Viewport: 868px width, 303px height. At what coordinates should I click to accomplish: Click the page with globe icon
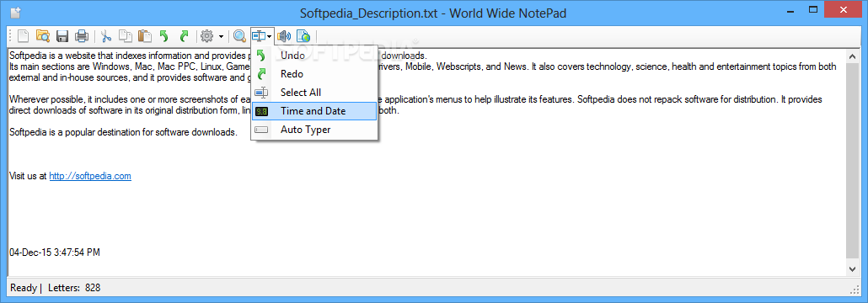(304, 36)
